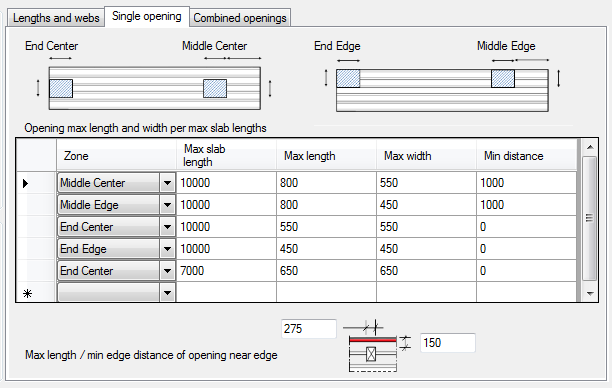Click empty Max slab length cell in new row

[x=226, y=292]
